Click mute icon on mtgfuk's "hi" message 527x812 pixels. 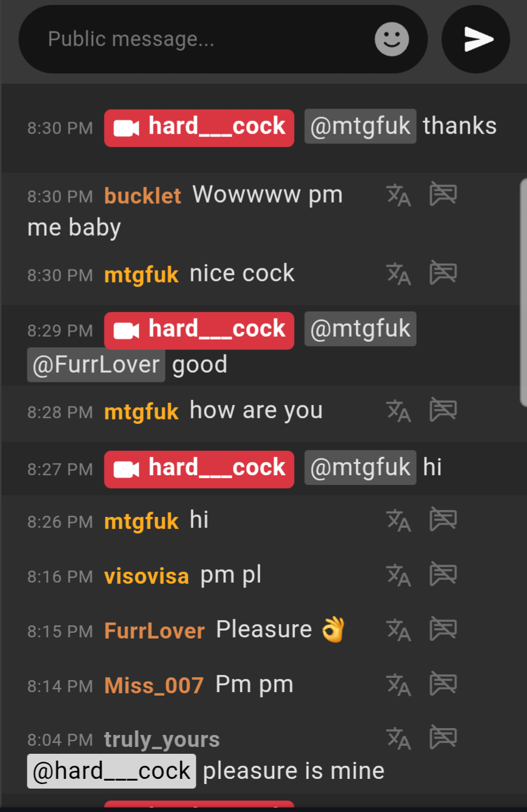[x=443, y=519]
